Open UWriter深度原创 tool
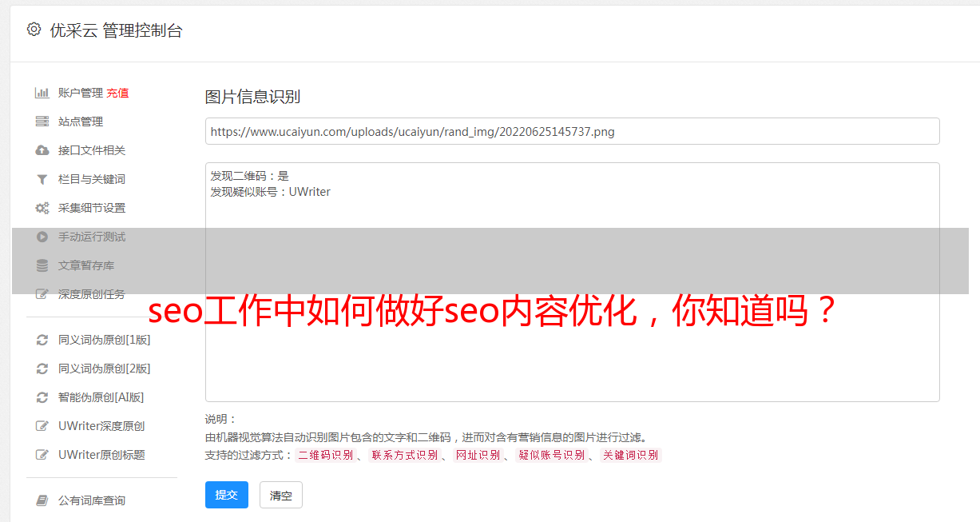980x522 pixels. pos(101,426)
